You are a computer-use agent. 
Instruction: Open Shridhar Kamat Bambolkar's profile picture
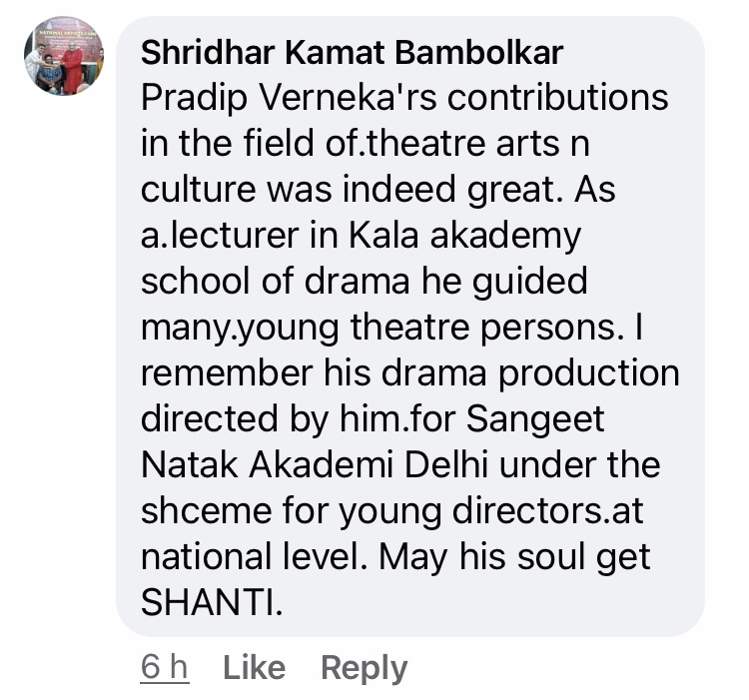(x=65, y=56)
